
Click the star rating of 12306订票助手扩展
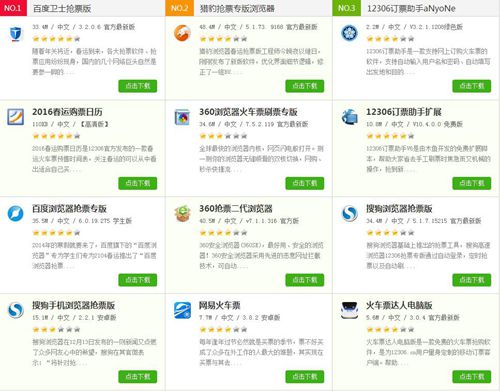tap(390, 136)
